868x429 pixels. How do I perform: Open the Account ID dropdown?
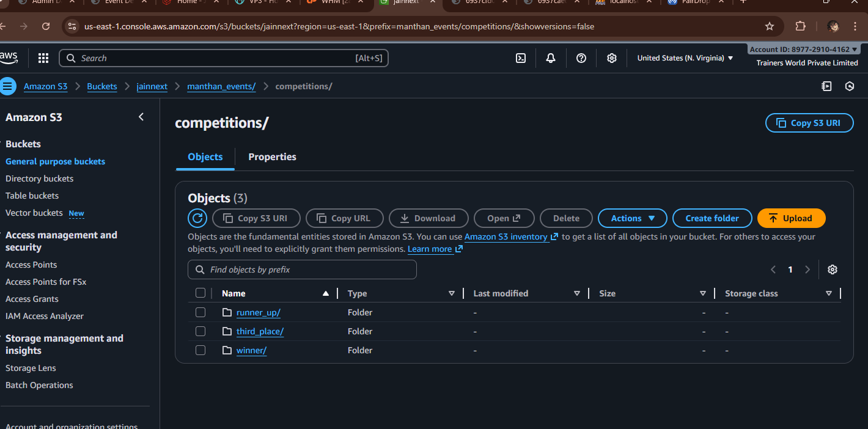[x=803, y=49]
